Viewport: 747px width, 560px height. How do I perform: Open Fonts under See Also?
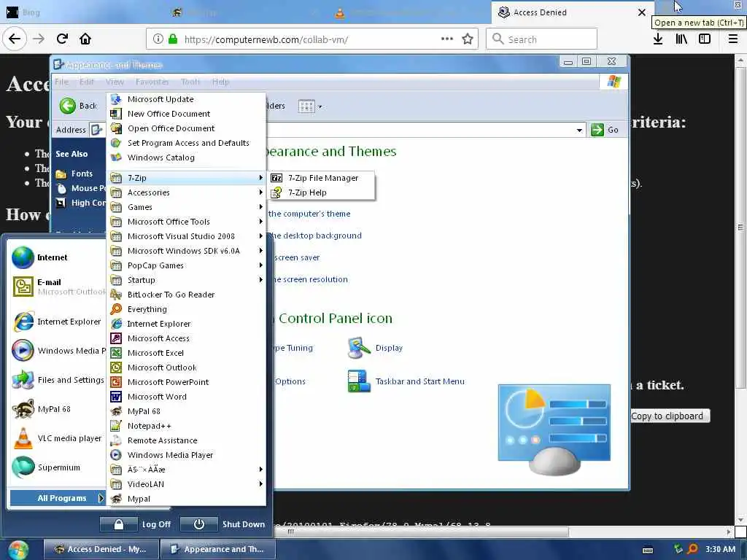(x=74, y=174)
